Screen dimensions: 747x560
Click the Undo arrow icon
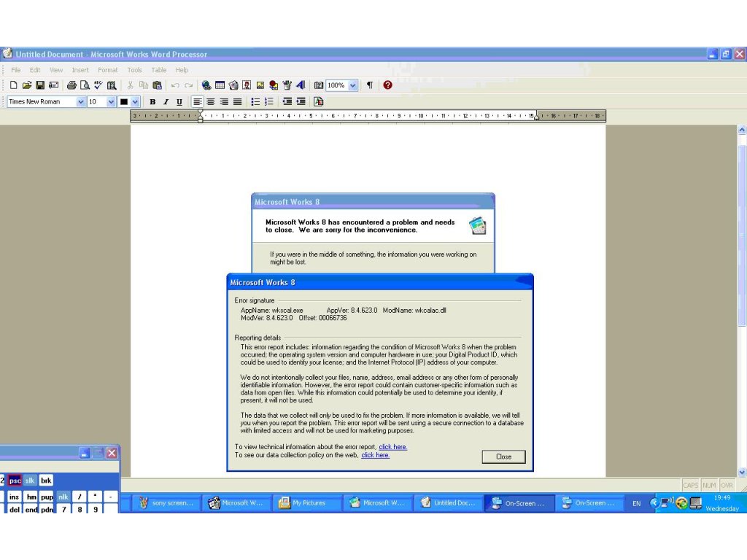tap(175, 85)
